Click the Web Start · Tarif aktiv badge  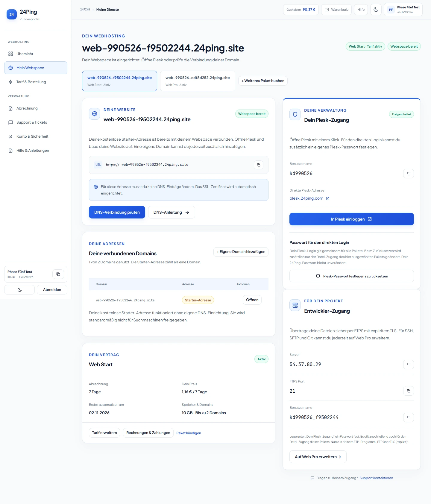(x=365, y=46)
